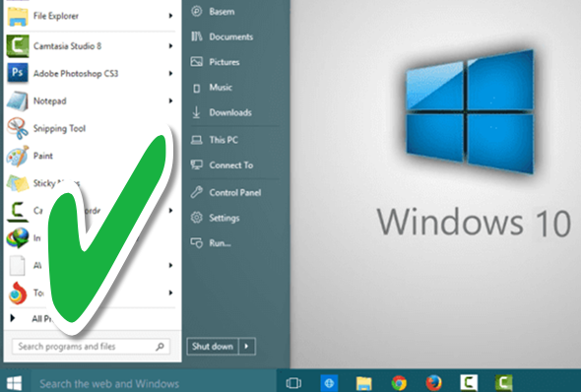The height and width of the screenshot is (392, 581).
Task: Click the Adobe Photoshop CS3 icon
Action: (x=18, y=72)
